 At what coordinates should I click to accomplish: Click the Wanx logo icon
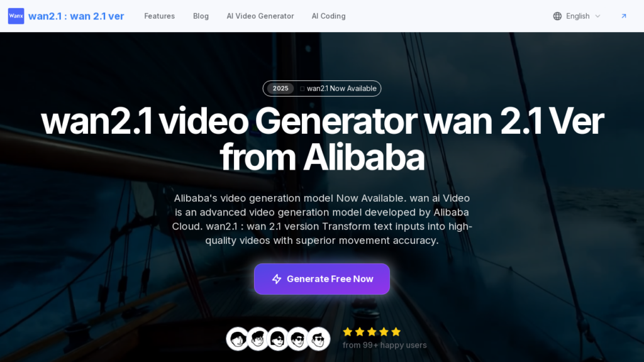coord(16,16)
